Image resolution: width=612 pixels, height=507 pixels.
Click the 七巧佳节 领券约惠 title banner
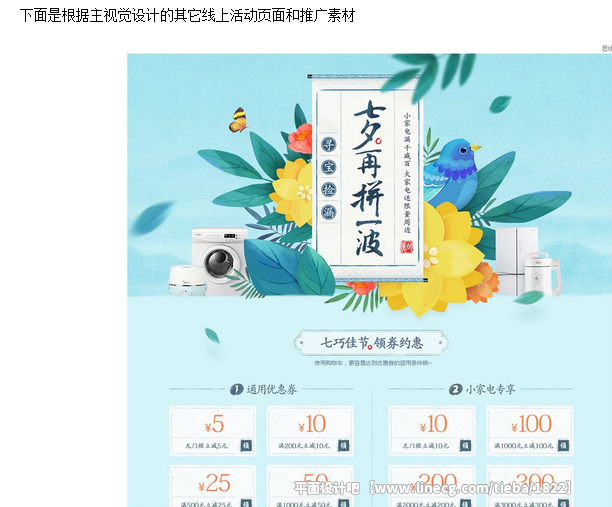(x=371, y=343)
